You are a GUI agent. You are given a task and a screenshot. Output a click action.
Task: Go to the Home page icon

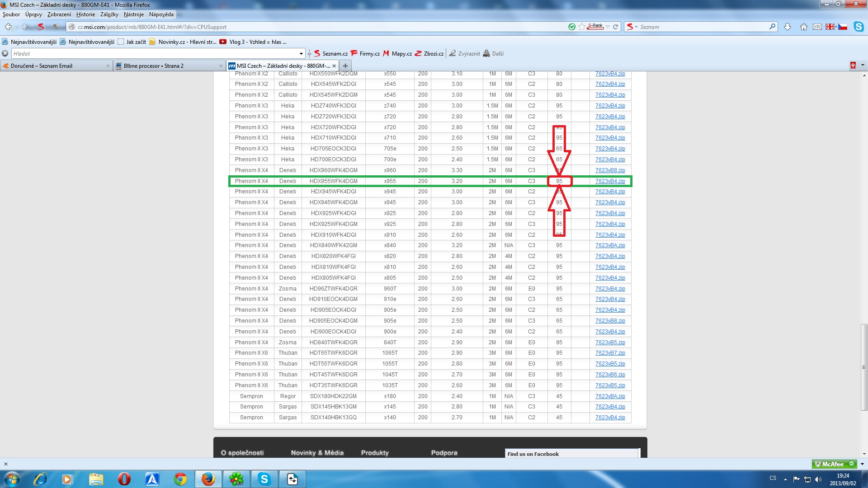click(x=803, y=27)
